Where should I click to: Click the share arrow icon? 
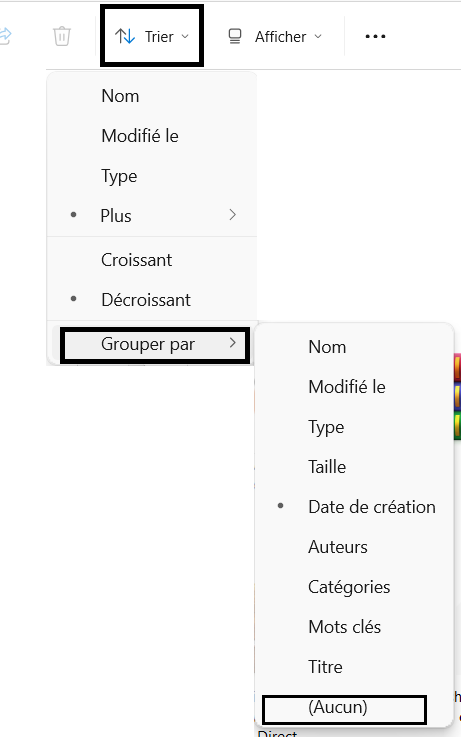coord(5,36)
